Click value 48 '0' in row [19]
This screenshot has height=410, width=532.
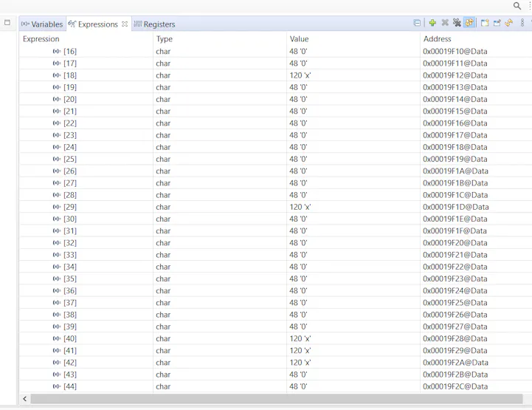[x=298, y=87]
